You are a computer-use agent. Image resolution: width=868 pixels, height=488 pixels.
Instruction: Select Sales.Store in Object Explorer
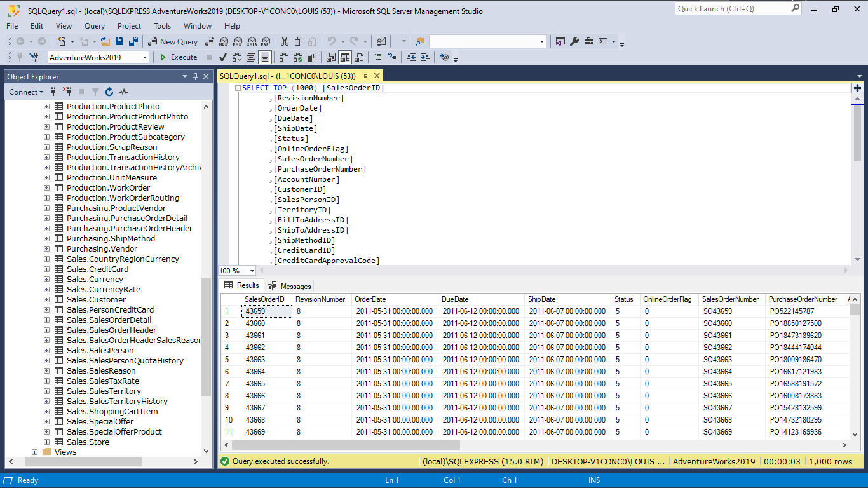[x=88, y=442]
